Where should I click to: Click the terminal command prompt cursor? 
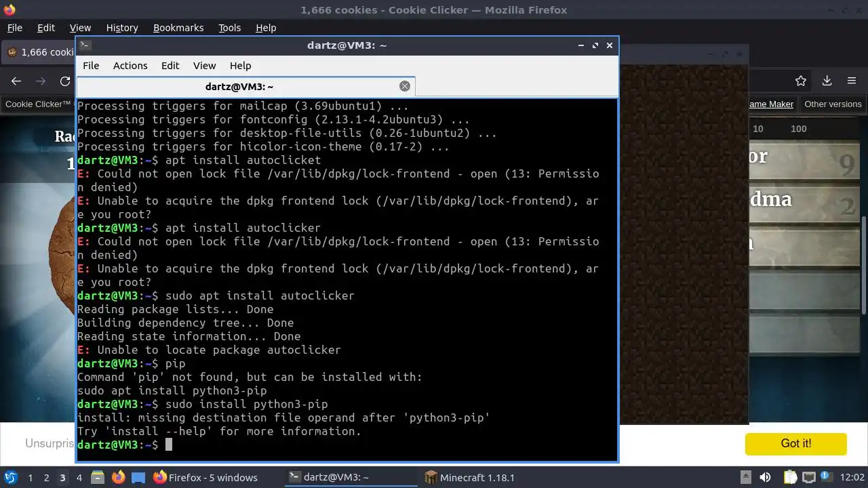169,445
